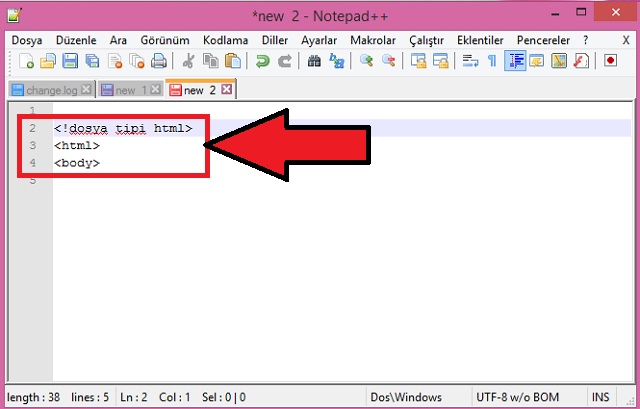Click the Dos\Windows status bar field

coord(406,397)
